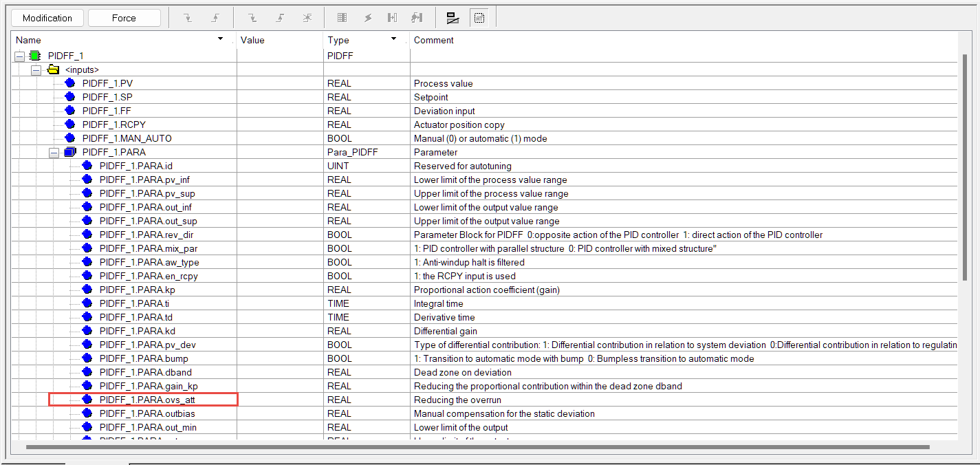980x465 pixels.
Task: Click the blue icon beside PIDFF_1.RCPY
Action: click(x=69, y=125)
